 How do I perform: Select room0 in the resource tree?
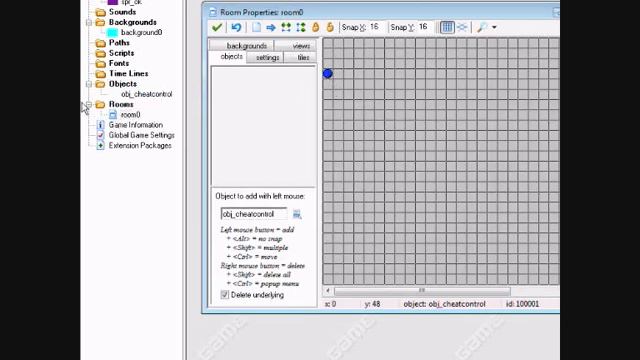point(130,115)
